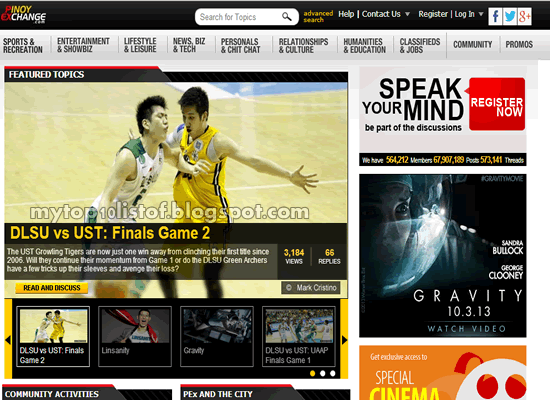Click the Featured Topics section header
The height and width of the screenshot is (400, 550).
pyautogui.click(x=46, y=74)
